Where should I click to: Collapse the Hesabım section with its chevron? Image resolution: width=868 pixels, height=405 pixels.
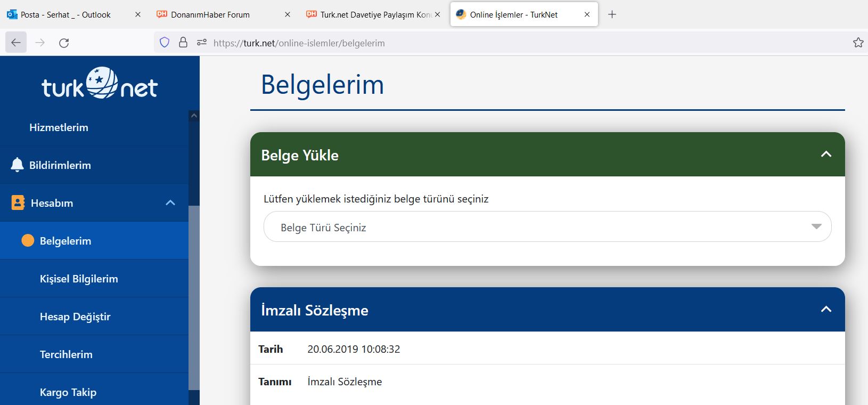[x=170, y=203]
